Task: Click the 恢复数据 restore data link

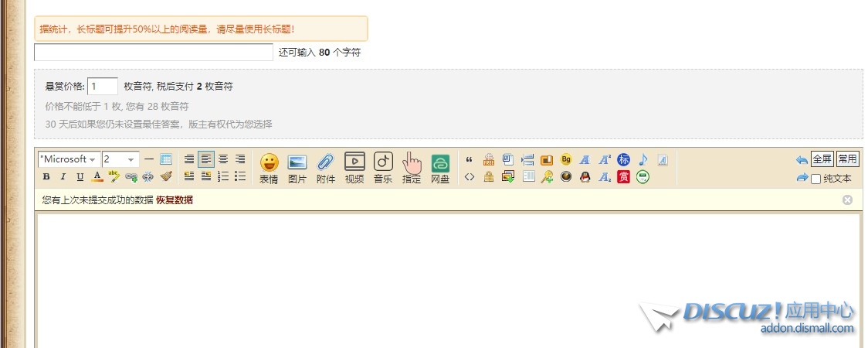Action: [175, 200]
